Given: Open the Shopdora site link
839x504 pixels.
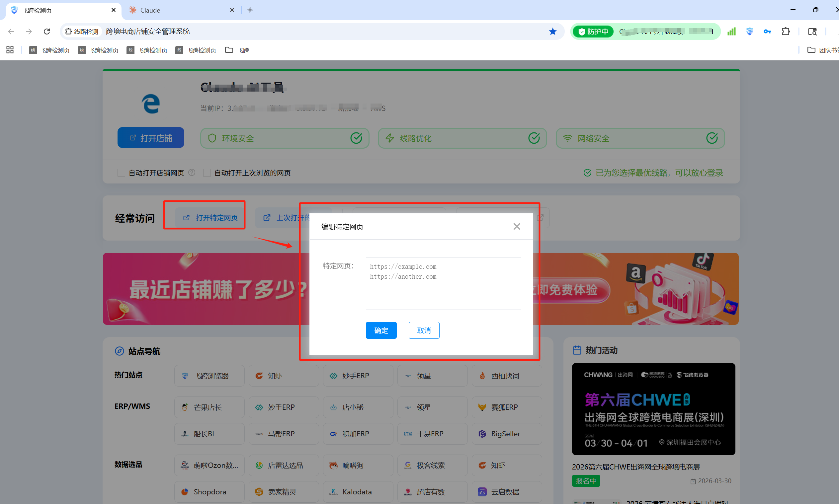Looking at the screenshot, I should click(x=209, y=492).
